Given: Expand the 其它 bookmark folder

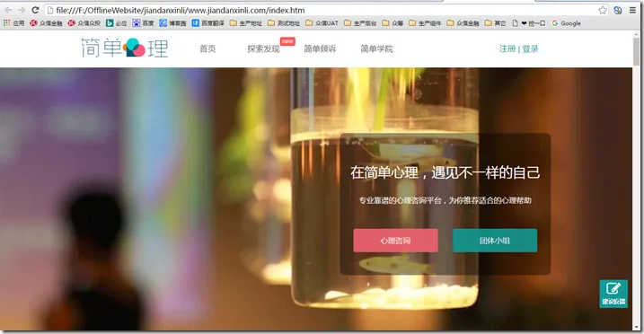Looking at the screenshot, I should (495, 23).
